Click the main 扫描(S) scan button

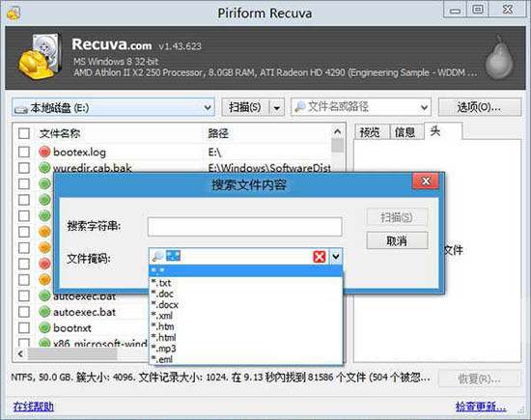point(245,107)
